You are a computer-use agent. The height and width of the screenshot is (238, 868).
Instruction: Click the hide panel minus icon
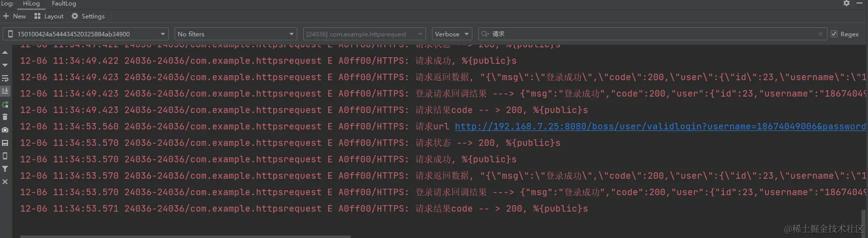point(860,3)
